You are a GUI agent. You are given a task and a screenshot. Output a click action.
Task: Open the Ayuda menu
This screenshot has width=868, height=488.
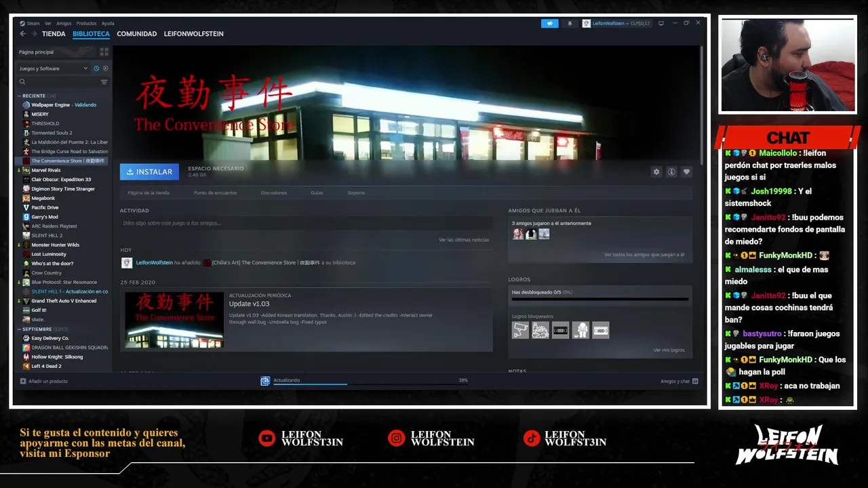(108, 23)
